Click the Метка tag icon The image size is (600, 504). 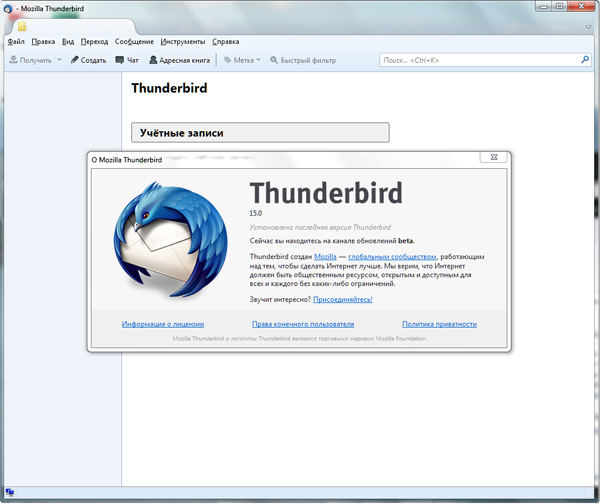coord(228,60)
